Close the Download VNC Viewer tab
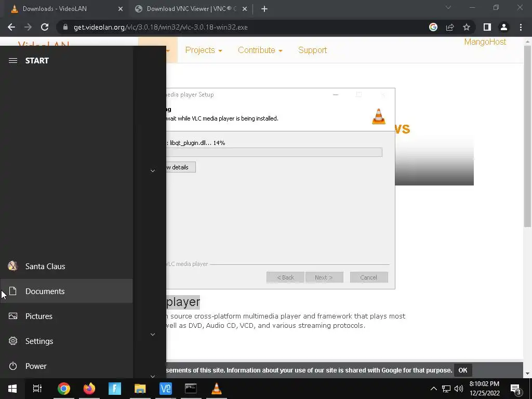Viewport: 532px width, 399px height. click(x=245, y=9)
